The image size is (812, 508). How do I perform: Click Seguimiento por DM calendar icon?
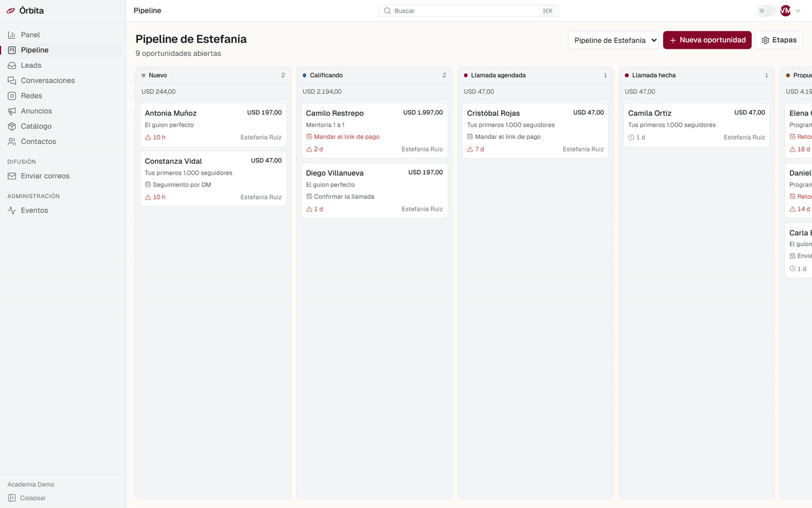pyautogui.click(x=148, y=185)
